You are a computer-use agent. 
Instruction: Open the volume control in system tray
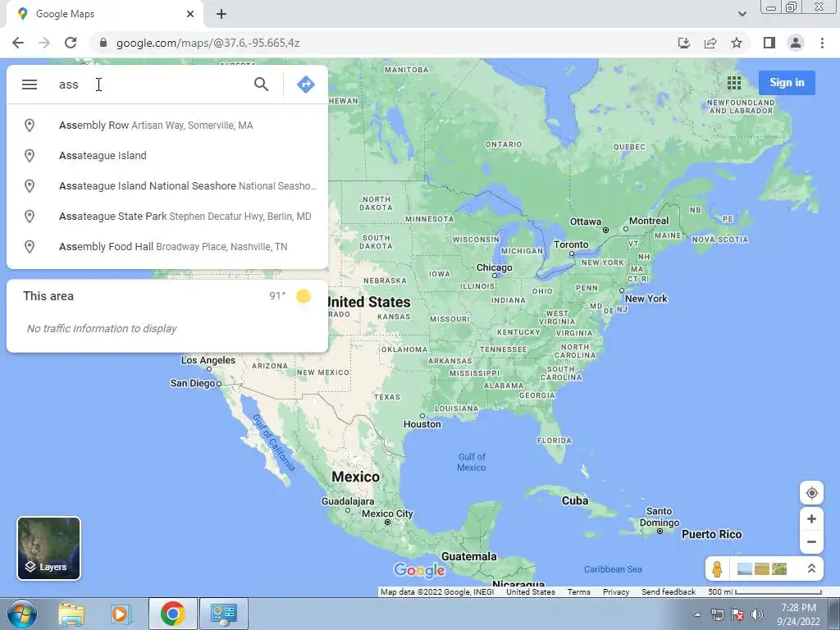(x=756, y=614)
